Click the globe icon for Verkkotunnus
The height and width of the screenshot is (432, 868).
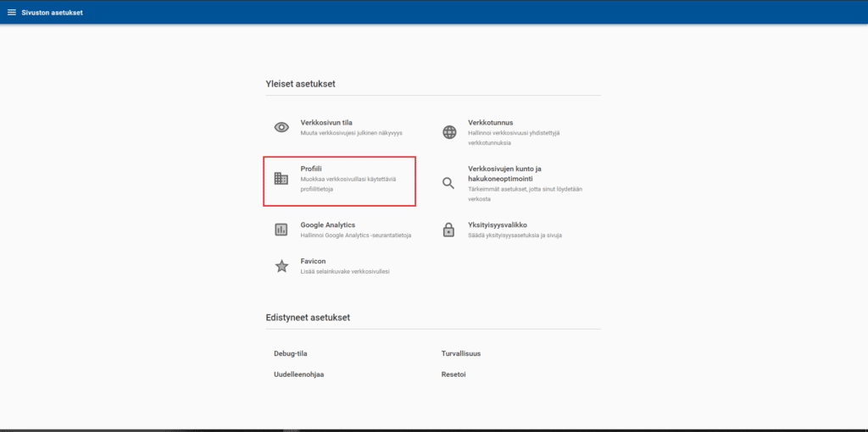tap(450, 132)
